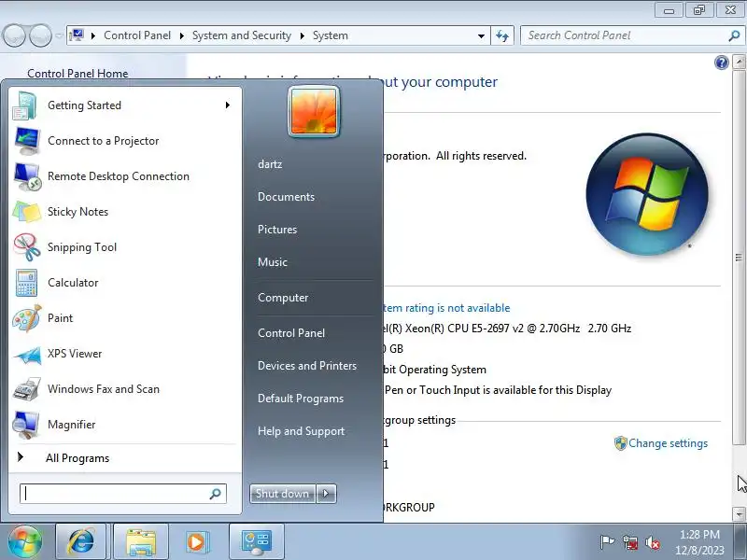Image resolution: width=747 pixels, height=560 pixels.
Task: Click the Connect to a Projector icon
Action: click(27, 141)
